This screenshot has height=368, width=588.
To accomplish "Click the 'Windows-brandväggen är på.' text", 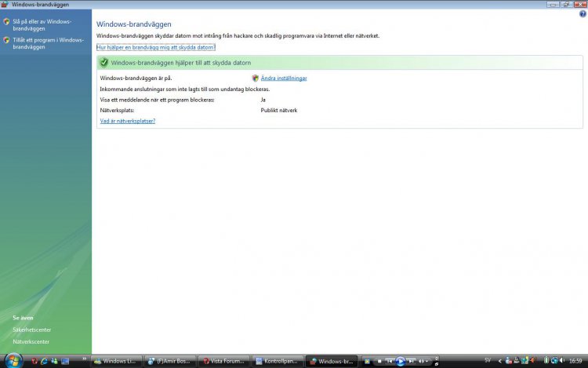I will (x=136, y=78).
